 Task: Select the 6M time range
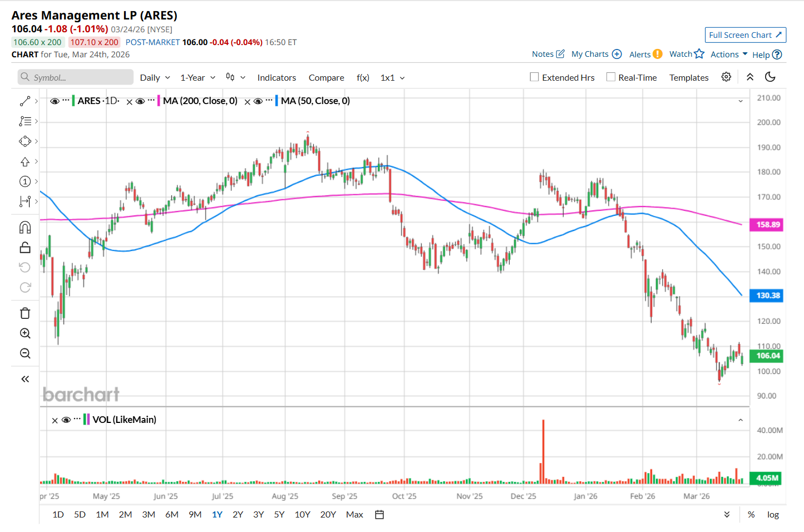(x=172, y=515)
